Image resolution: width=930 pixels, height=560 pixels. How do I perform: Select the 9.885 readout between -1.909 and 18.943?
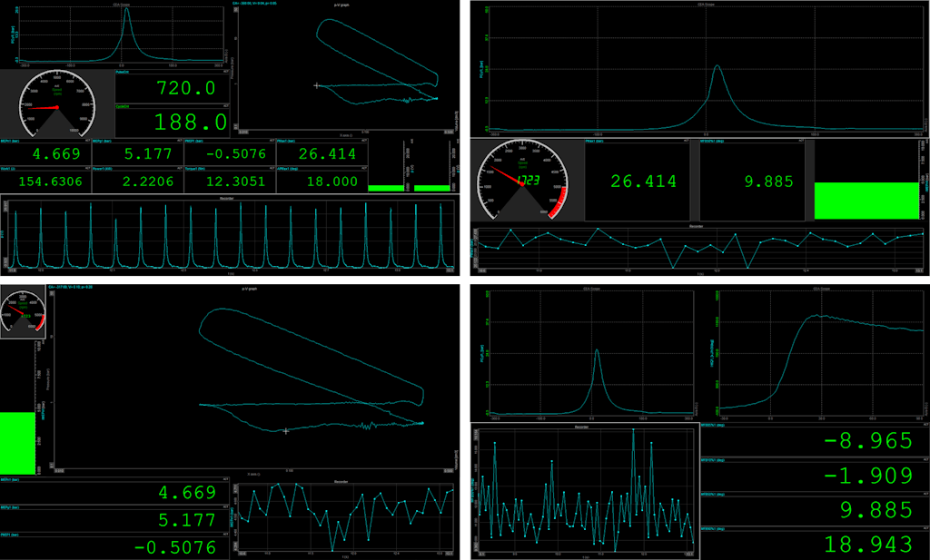[x=816, y=508]
